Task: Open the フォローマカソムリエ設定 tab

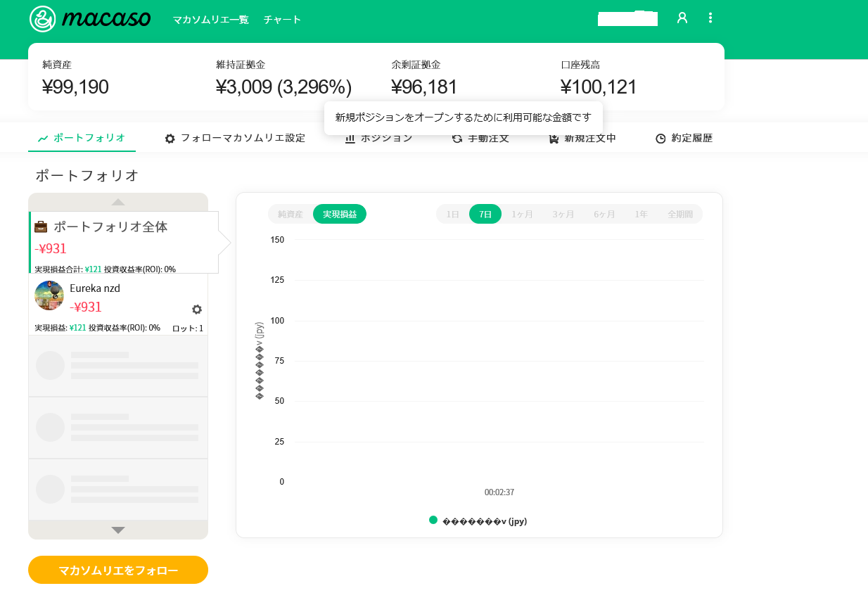Action: 235,139
